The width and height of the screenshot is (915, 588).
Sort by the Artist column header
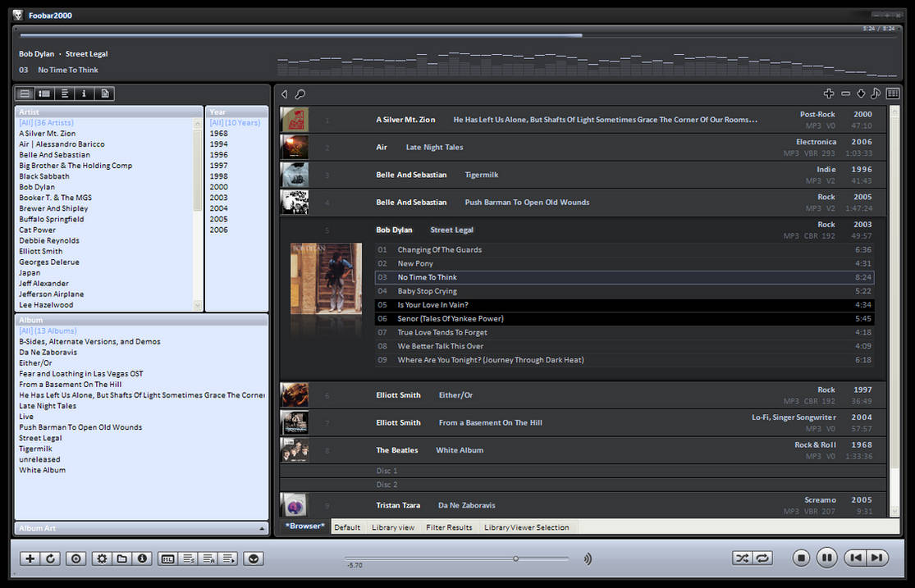pyautogui.click(x=108, y=112)
